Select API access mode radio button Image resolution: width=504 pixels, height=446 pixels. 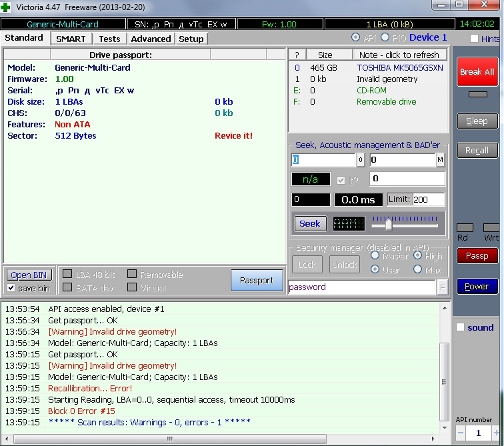coord(355,37)
